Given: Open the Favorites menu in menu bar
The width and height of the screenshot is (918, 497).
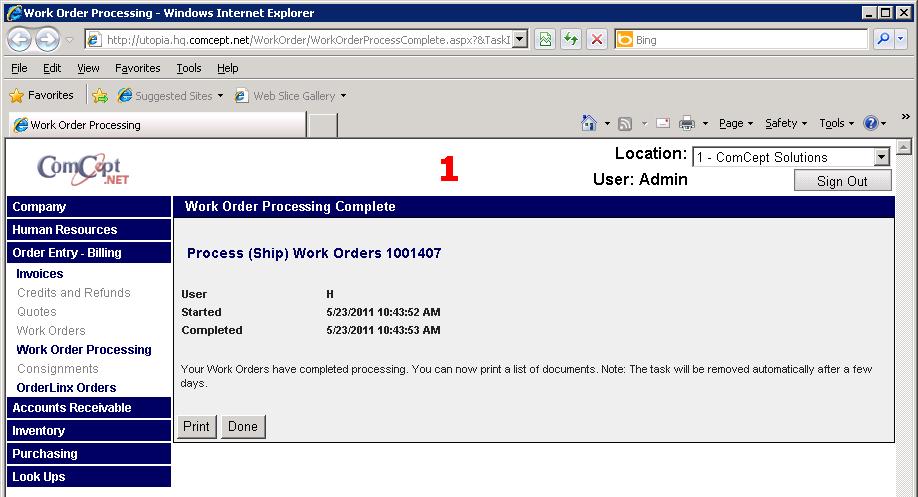Looking at the screenshot, I should [137, 68].
